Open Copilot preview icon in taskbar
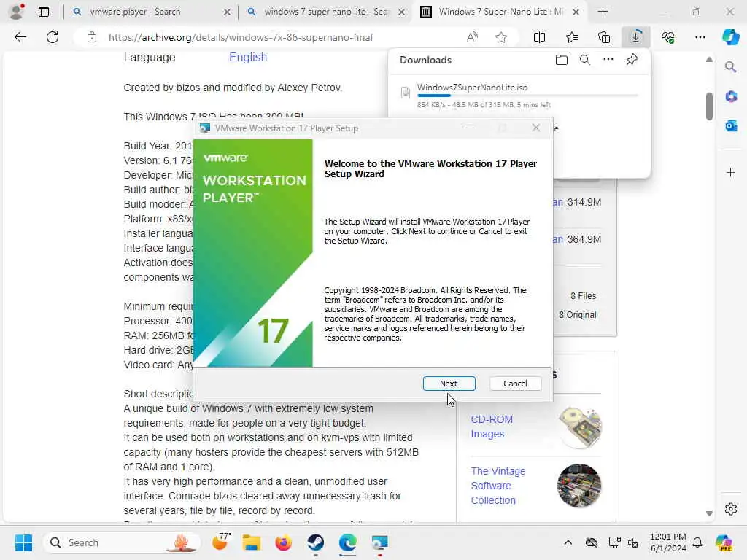747x560 pixels. coord(724,542)
